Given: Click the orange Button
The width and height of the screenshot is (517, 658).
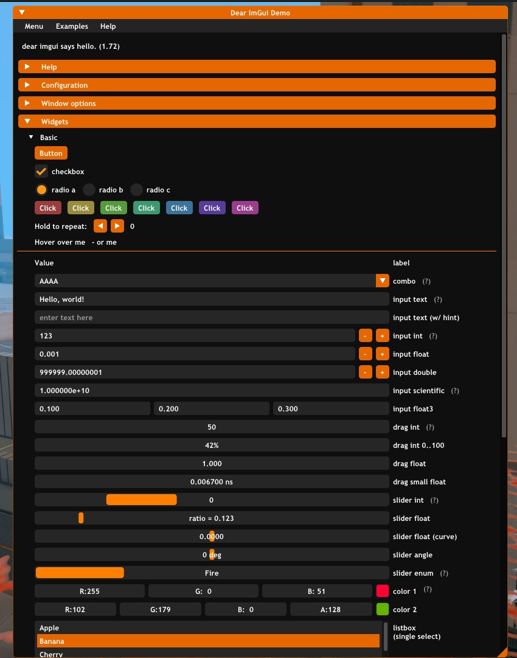Looking at the screenshot, I should [51, 153].
